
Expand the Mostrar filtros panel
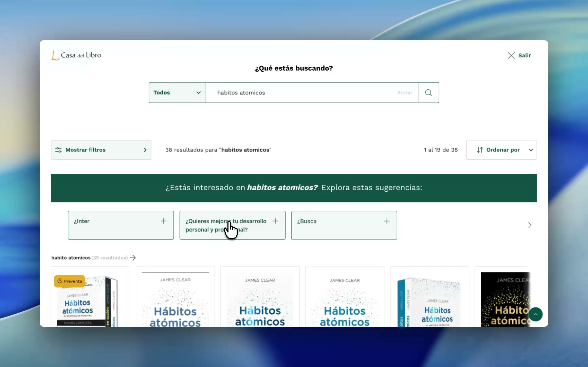(101, 150)
